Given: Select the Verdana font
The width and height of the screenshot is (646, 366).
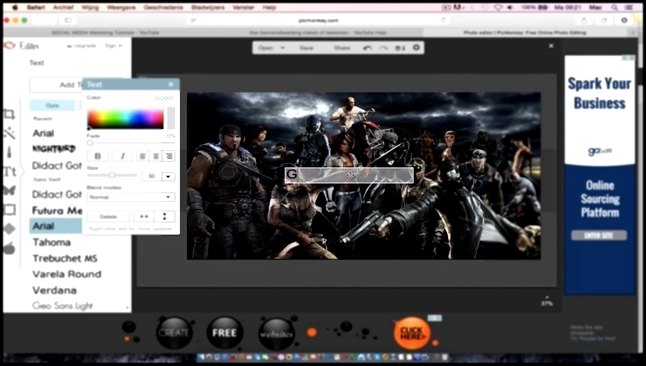Looking at the screenshot, I should pos(54,290).
